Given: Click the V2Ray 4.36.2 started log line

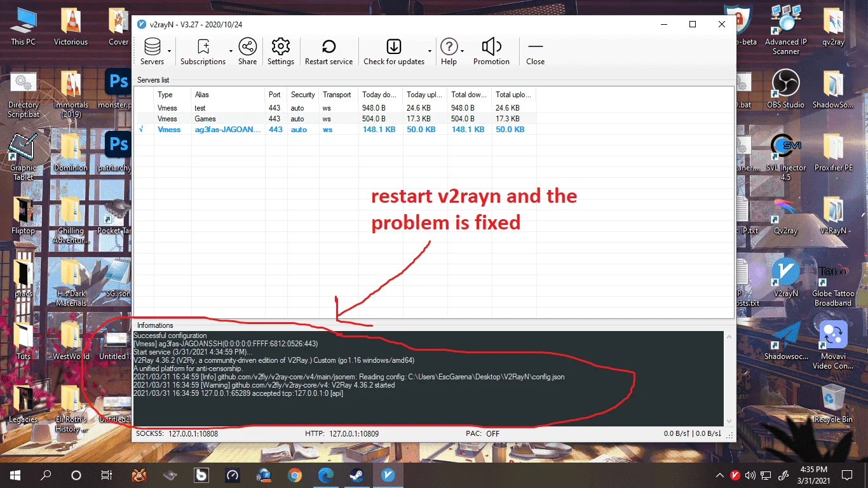Looking at the screenshot, I should pyautogui.click(x=264, y=385).
